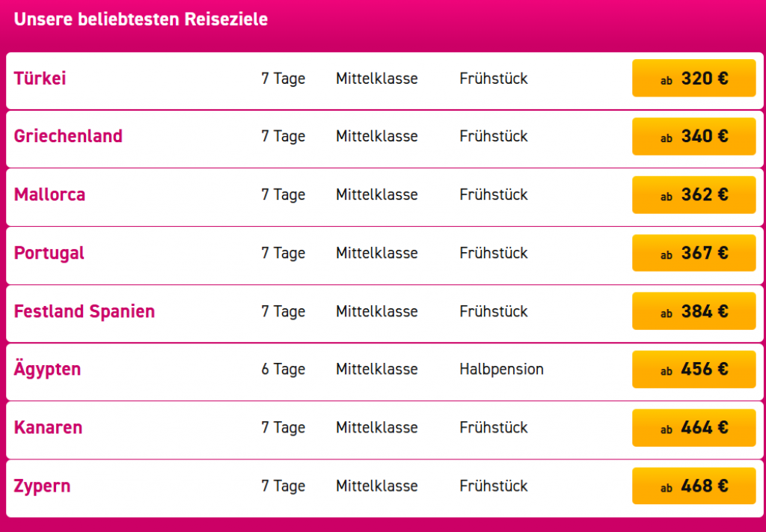Open the Griechenland destination link

click(x=68, y=136)
